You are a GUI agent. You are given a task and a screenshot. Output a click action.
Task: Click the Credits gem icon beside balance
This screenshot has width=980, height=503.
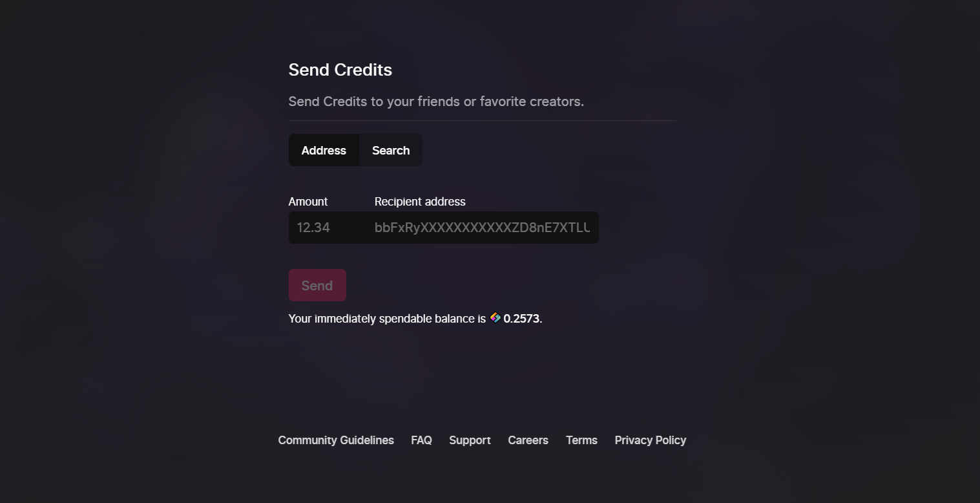495,317
